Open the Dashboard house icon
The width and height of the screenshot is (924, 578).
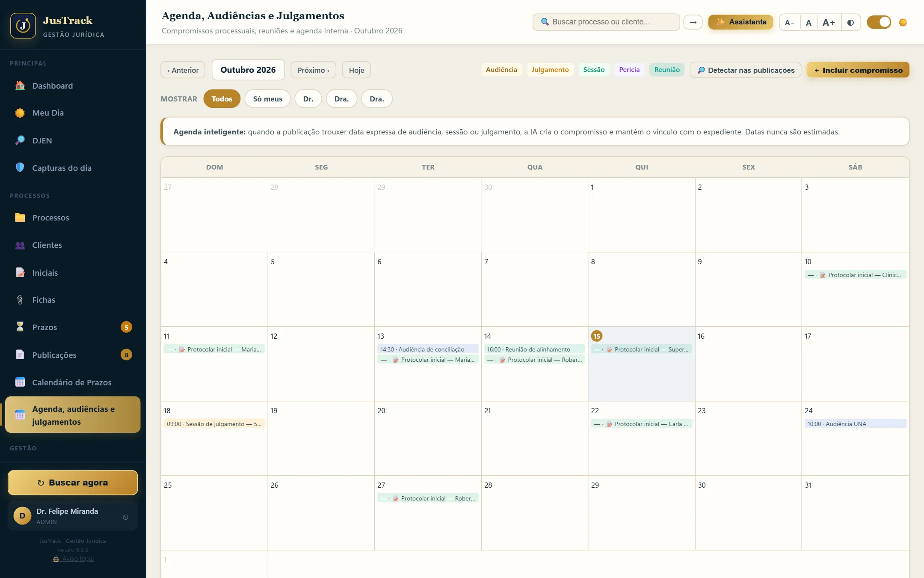pos(20,86)
